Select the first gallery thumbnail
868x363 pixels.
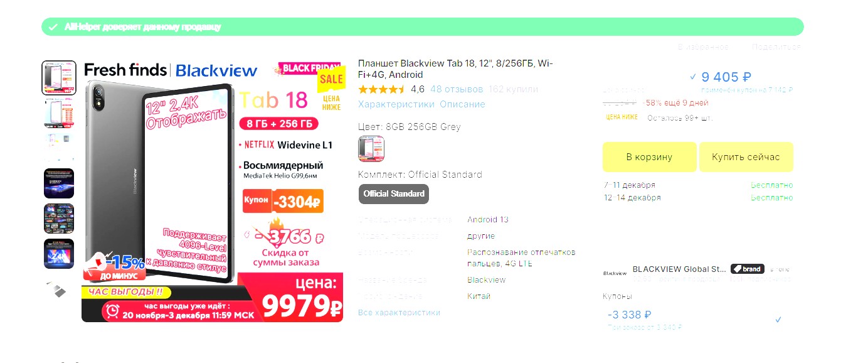click(59, 78)
